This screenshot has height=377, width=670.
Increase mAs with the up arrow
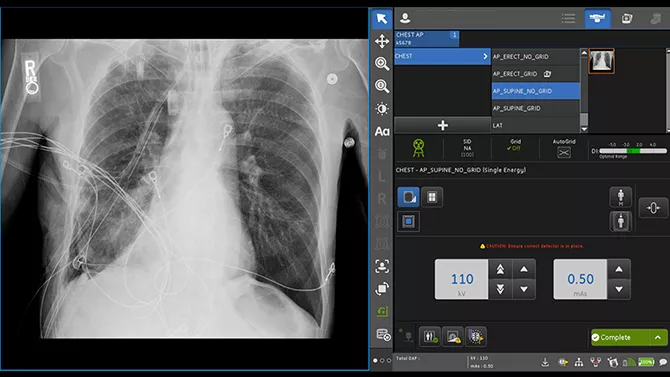(619, 269)
